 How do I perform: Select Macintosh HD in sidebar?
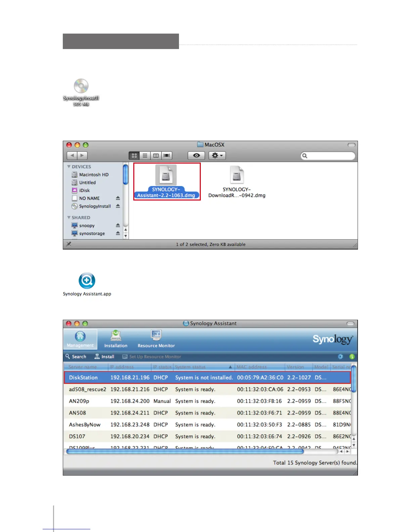(x=90, y=175)
